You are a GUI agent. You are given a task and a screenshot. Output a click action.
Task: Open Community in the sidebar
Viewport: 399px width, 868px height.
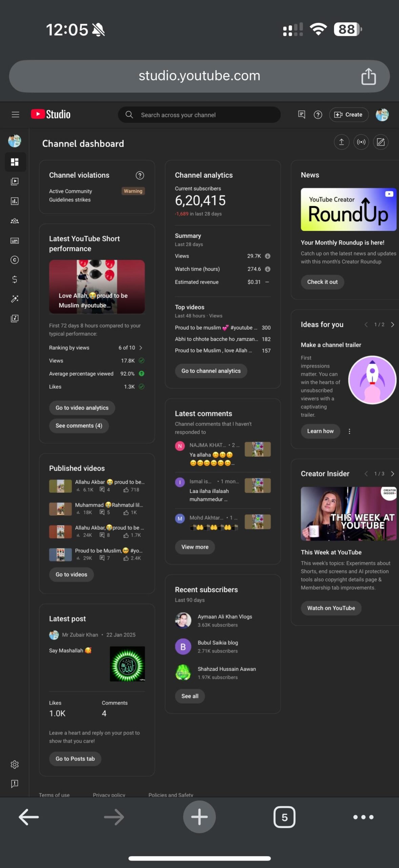point(15,221)
